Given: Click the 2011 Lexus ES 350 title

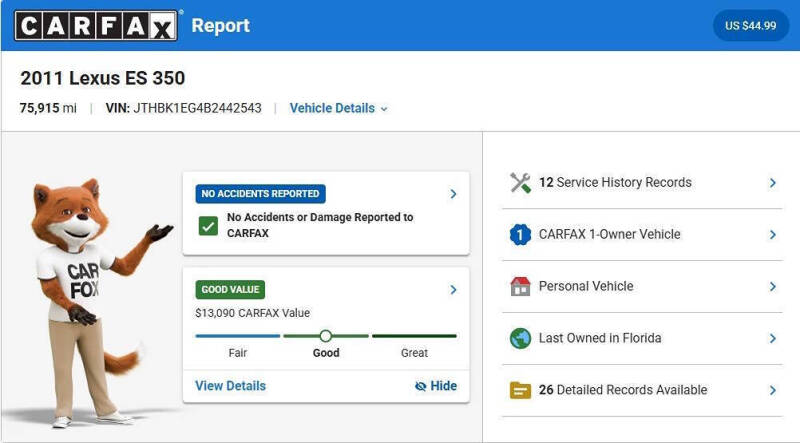Looking at the screenshot, I should coord(103,78).
